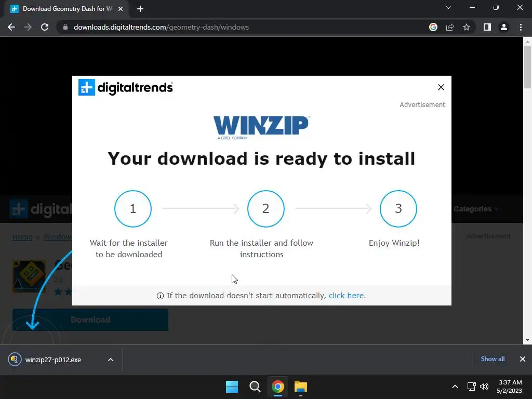Image resolution: width=532 pixels, height=399 pixels.
Task: Open the Google icon in address bar
Action: point(433,27)
